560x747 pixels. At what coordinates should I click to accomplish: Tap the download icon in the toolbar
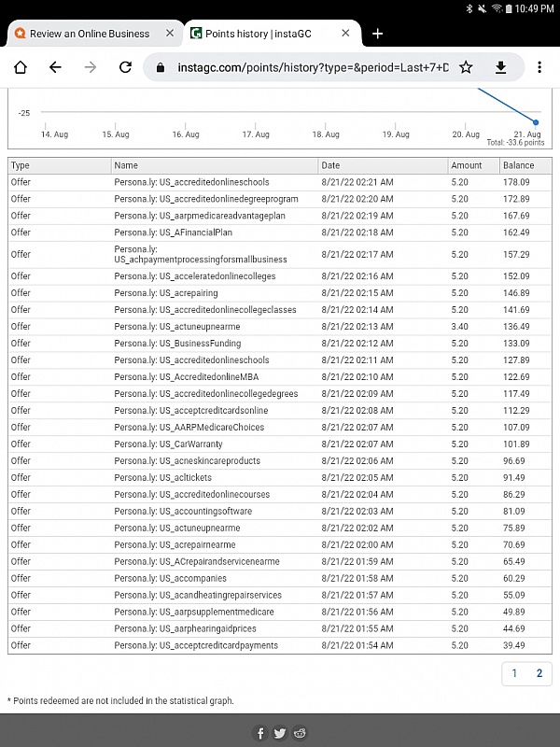tap(500, 67)
